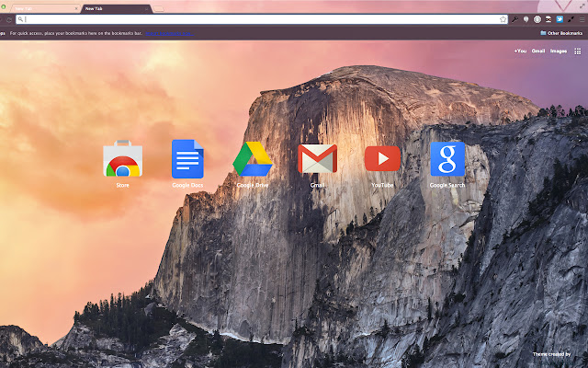Focus the address bar input
This screenshot has width=588, height=368.
click(261, 19)
